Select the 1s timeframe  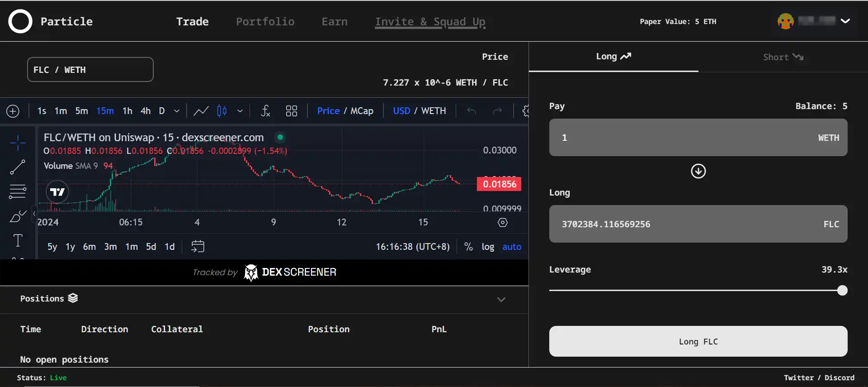(x=42, y=111)
